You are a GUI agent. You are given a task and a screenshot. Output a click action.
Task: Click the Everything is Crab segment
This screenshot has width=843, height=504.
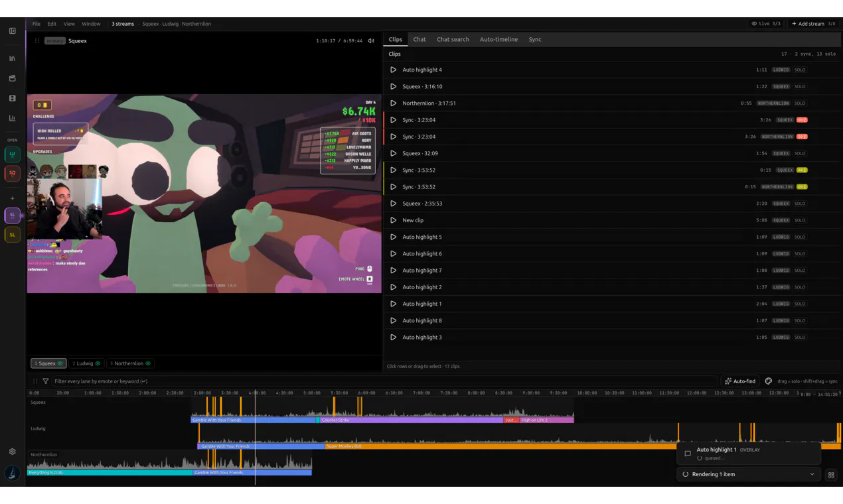pyautogui.click(x=110, y=472)
